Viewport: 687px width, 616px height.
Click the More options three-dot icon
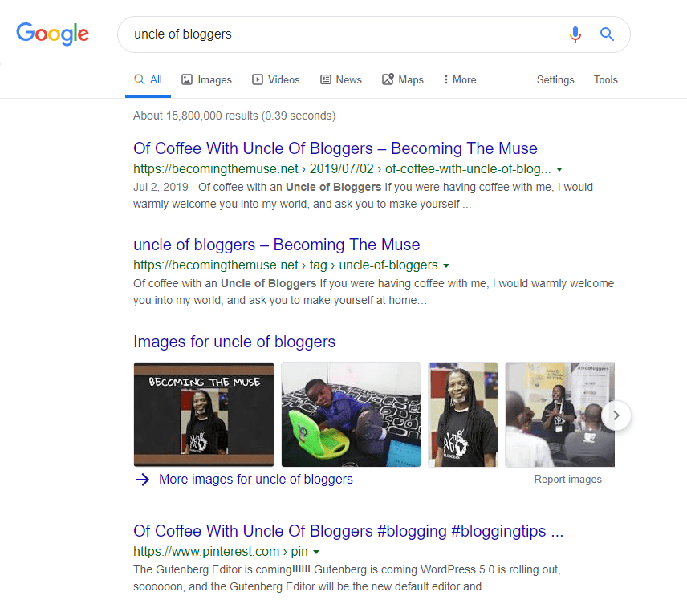click(x=446, y=79)
